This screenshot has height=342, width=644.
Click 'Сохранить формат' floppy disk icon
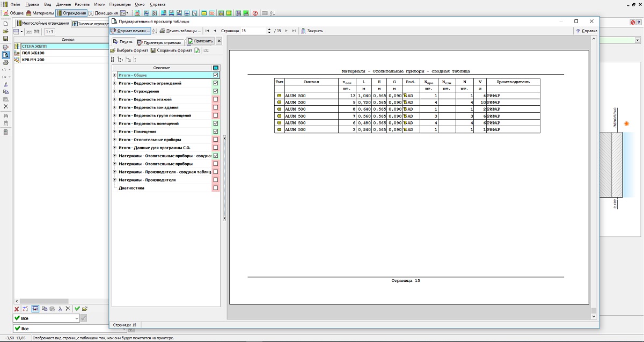pyautogui.click(x=153, y=50)
